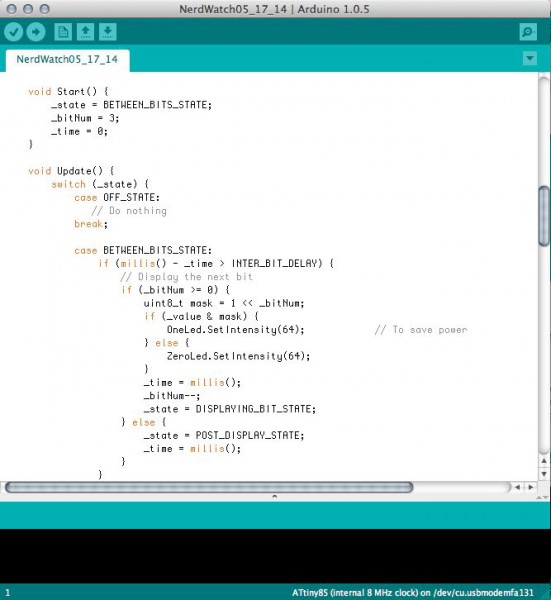Open the tab options dropdown arrow
Viewport: 551px width, 600px height.
click(530, 59)
